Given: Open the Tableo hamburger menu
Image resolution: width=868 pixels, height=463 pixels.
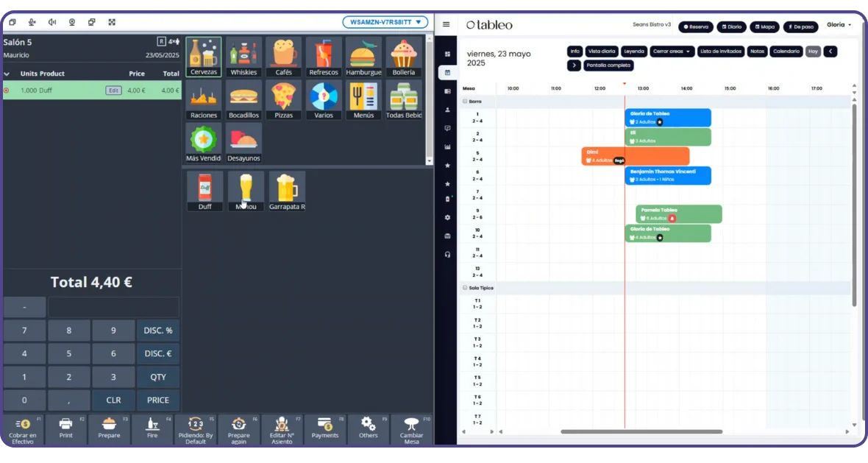Looking at the screenshot, I should point(447,24).
